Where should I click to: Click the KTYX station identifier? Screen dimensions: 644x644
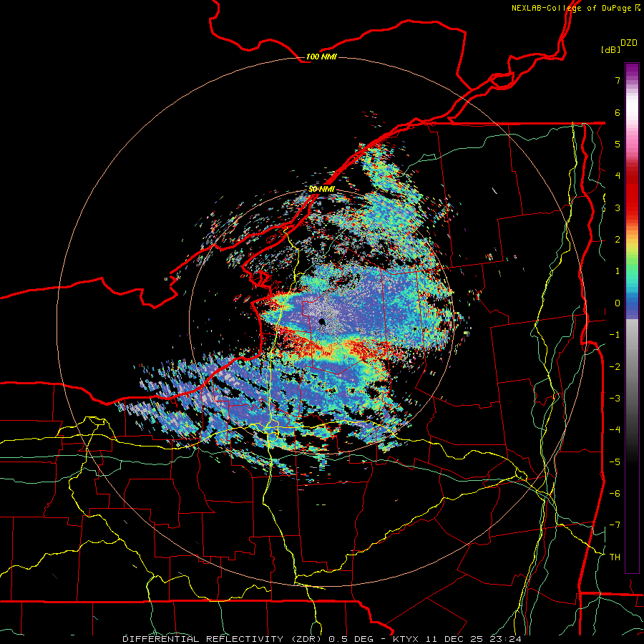(x=406, y=639)
